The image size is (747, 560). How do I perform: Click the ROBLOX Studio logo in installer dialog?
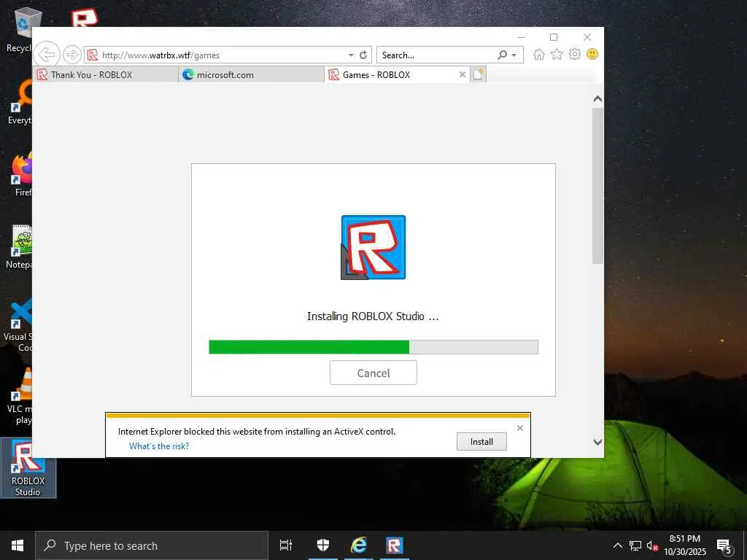[x=373, y=247]
